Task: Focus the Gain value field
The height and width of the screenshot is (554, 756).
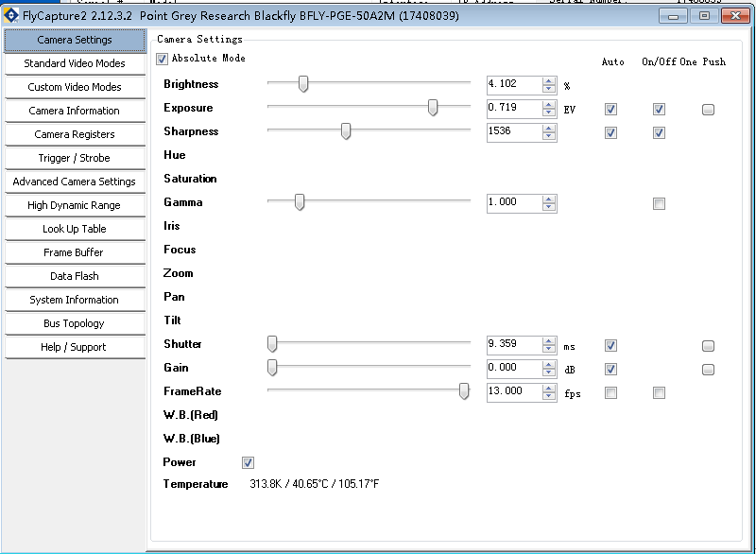Action: (514, 369)
